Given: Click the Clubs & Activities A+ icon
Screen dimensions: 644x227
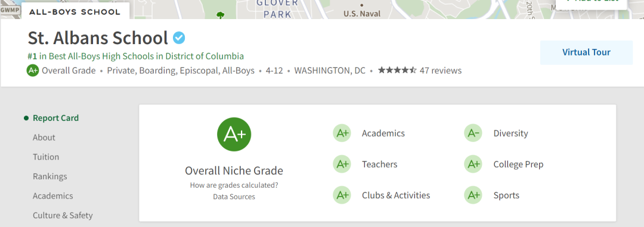Looking at the screenshot, I should point(342,195).
